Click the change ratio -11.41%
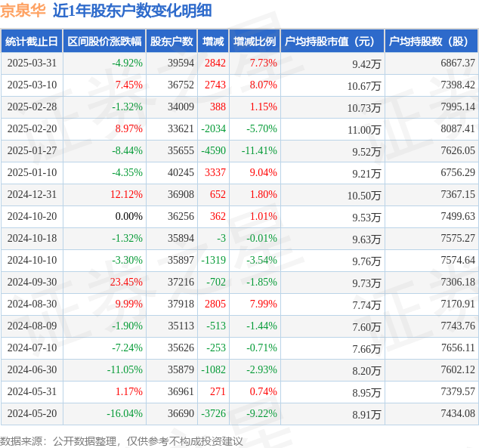This screenshot has height=448, width=479. (x=259, y=150)
